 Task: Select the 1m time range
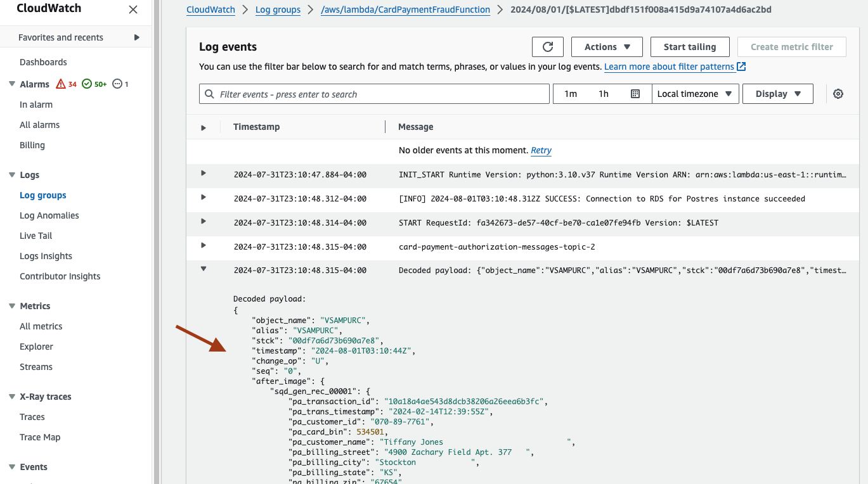click(571, 94)
